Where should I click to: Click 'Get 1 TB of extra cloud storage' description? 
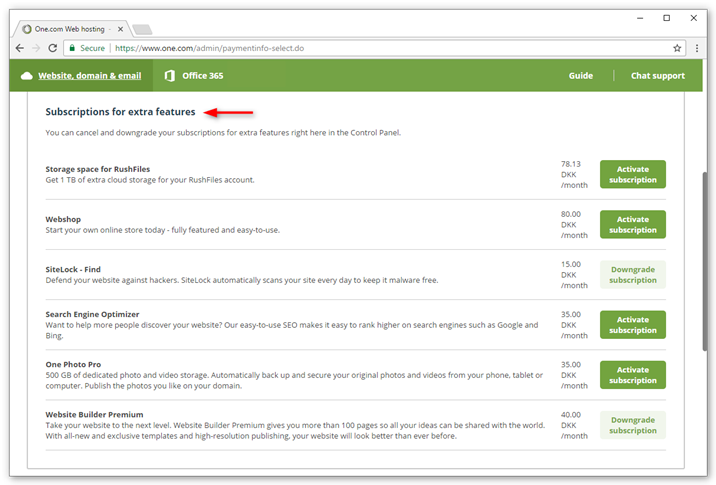point(150,180)
